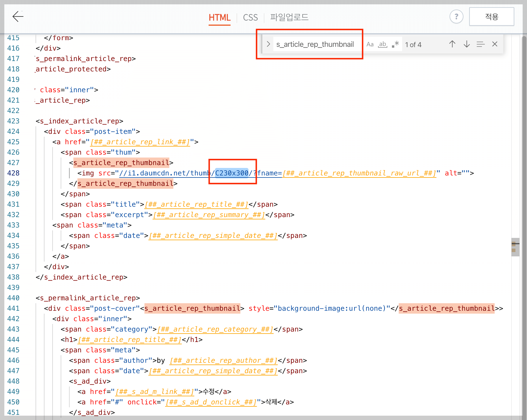Click the <s_ad_div> tag on line 448
The image size is (527, 420).
tap(90, 381)
